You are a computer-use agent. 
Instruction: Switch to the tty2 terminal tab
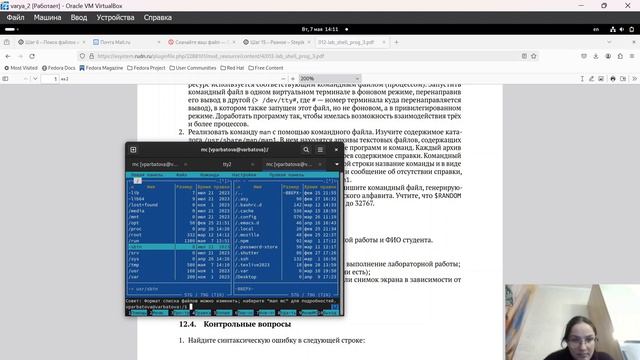[227, 164]
